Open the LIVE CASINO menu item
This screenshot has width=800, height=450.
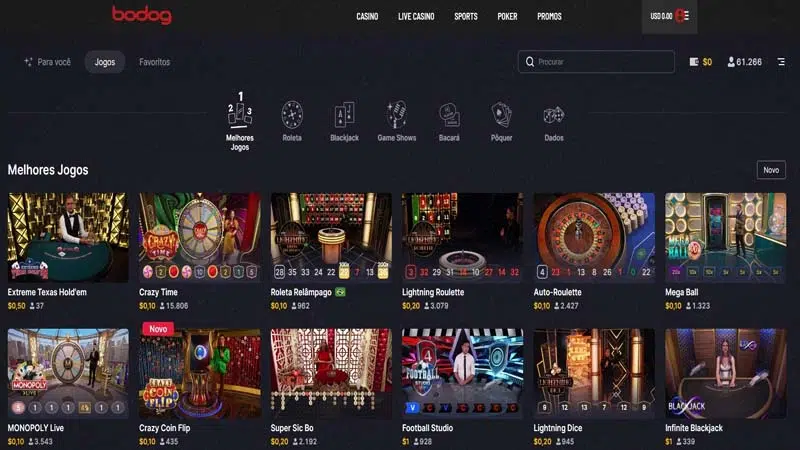coord(416,16)
